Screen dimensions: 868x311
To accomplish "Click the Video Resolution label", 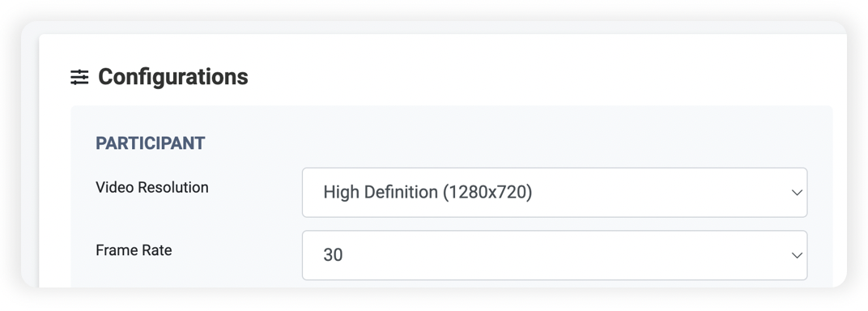I will pyautogui.click(x=151, y=188).
